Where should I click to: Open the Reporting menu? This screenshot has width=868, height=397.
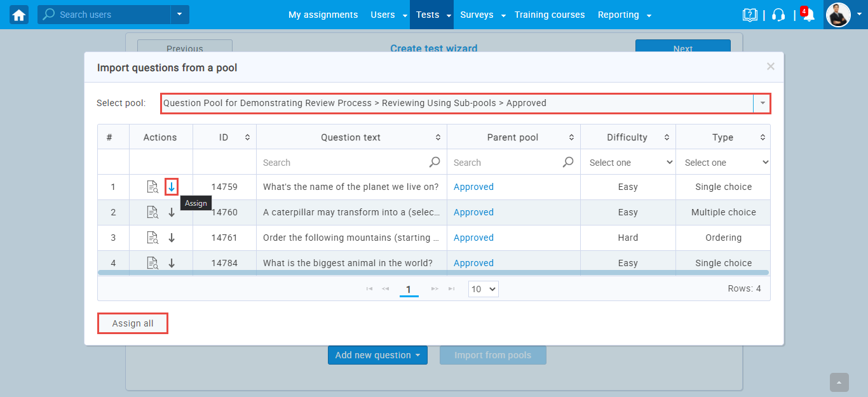point(624,15)
